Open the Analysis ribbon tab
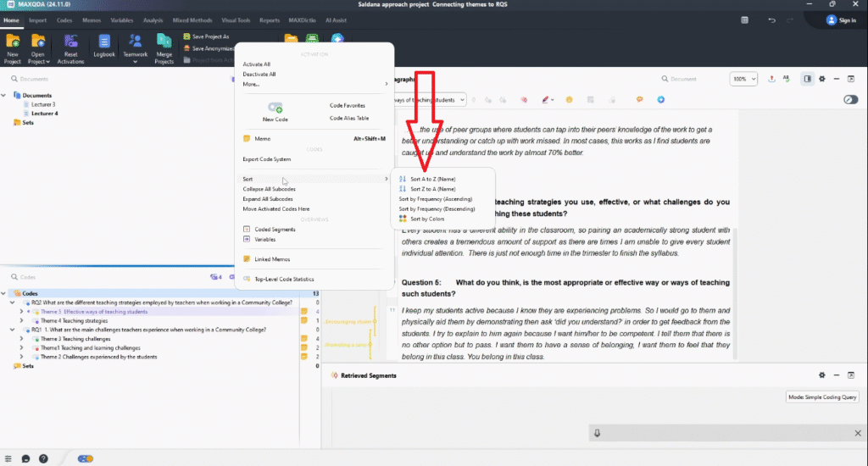The image size is (868, 466). tap(153, 19)
